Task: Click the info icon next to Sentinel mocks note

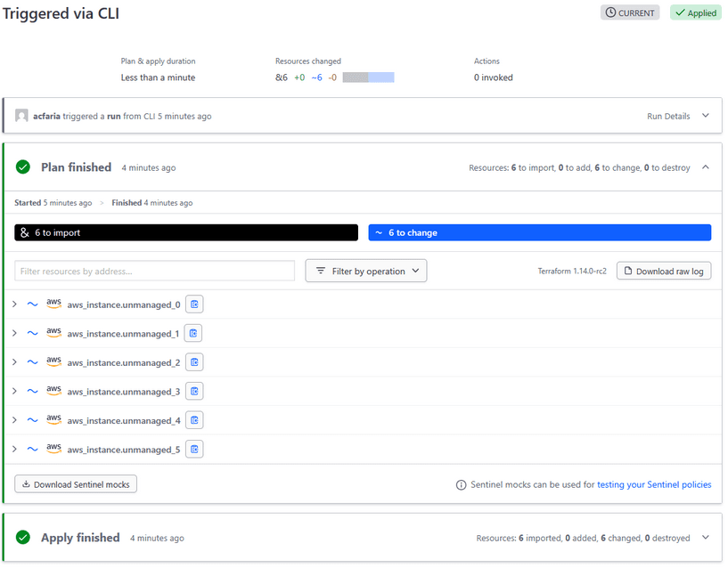Action: 460,483
